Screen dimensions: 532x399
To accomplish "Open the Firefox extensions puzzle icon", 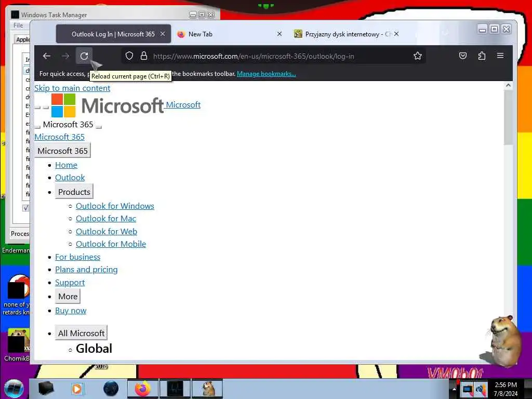I will 482,56.
